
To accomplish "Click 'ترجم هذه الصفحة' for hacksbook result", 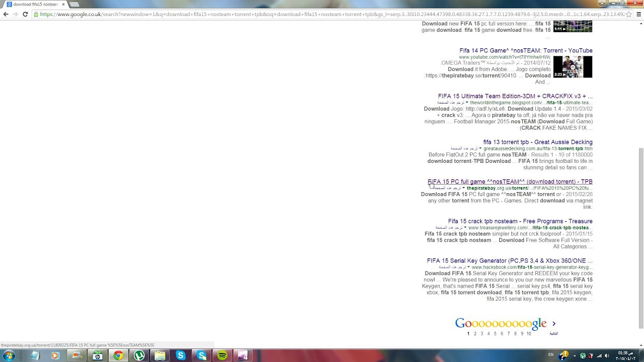I will pyautogui.click(x=452, y=267).
